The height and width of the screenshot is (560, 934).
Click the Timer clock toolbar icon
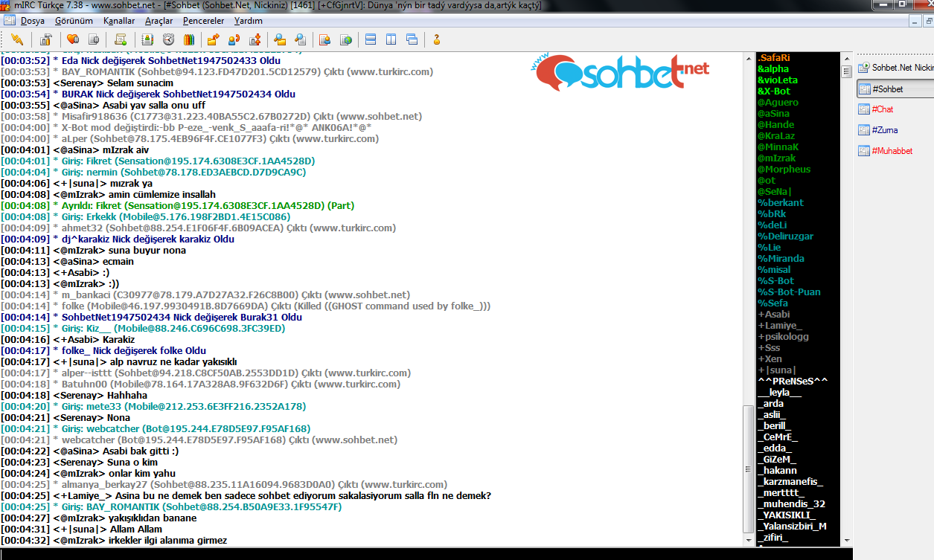tap(168, 39)
